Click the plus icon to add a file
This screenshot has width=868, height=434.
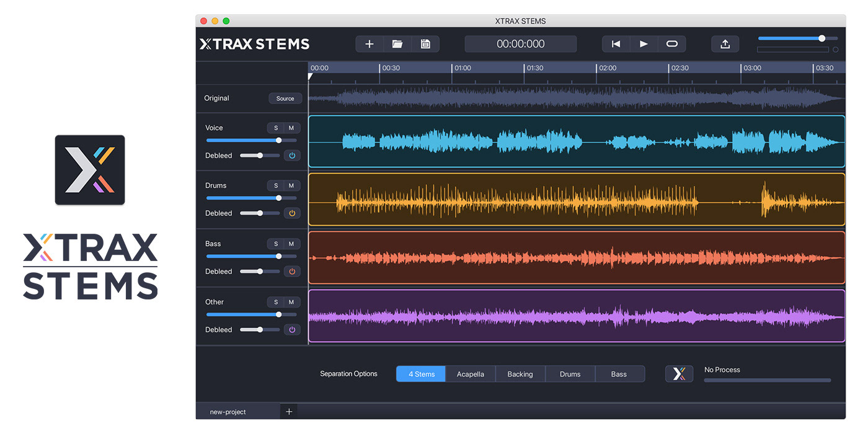[x=370, y=44]
